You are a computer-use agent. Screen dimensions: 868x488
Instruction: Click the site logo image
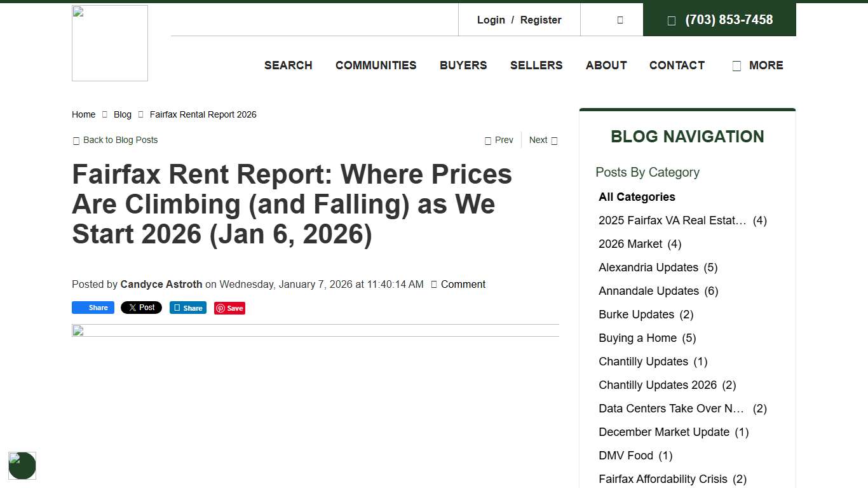coord(109,43)
